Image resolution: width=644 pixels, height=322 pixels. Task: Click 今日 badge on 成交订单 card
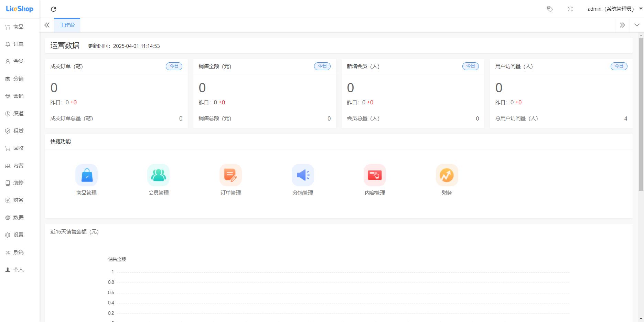tap(174, 66)
